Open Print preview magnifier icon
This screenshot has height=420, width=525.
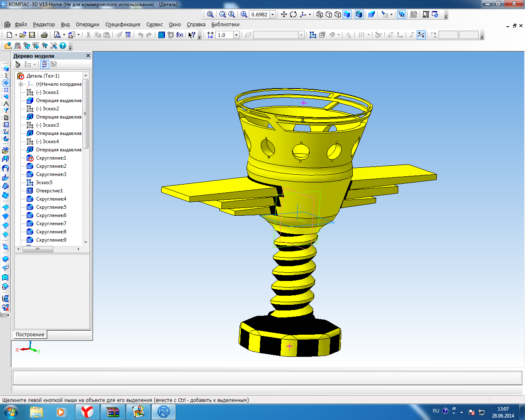[57, 35]
